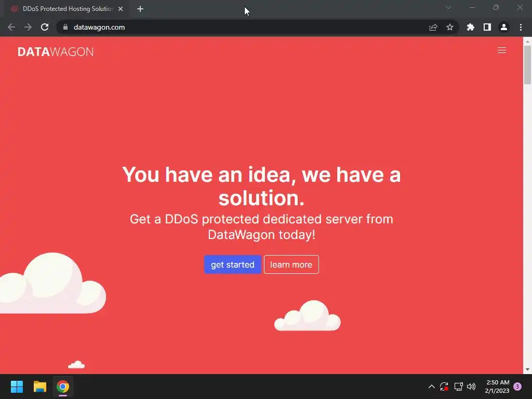Select the DDoS Protected Hosting Solutions tab
The width and height of the screenshot is (532, 399).
pyautogui.click(x=67, y=9)
